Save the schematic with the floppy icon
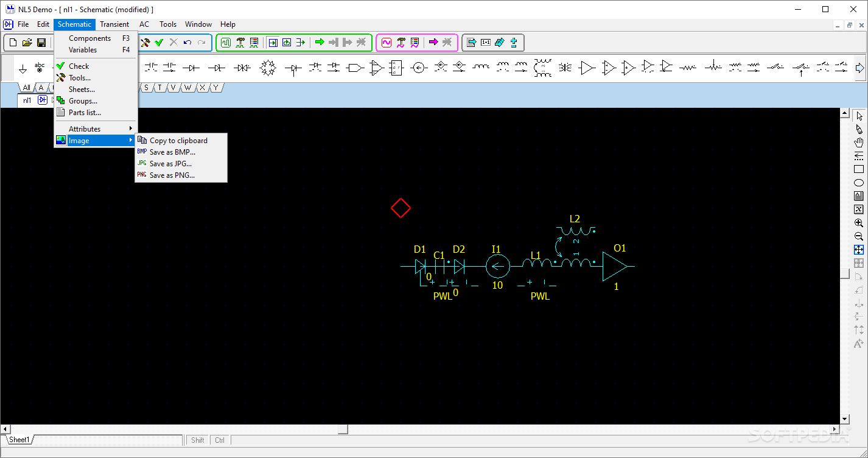Viewport: 868px width, 458px height. pyautogui.click(x=41, y=43)
